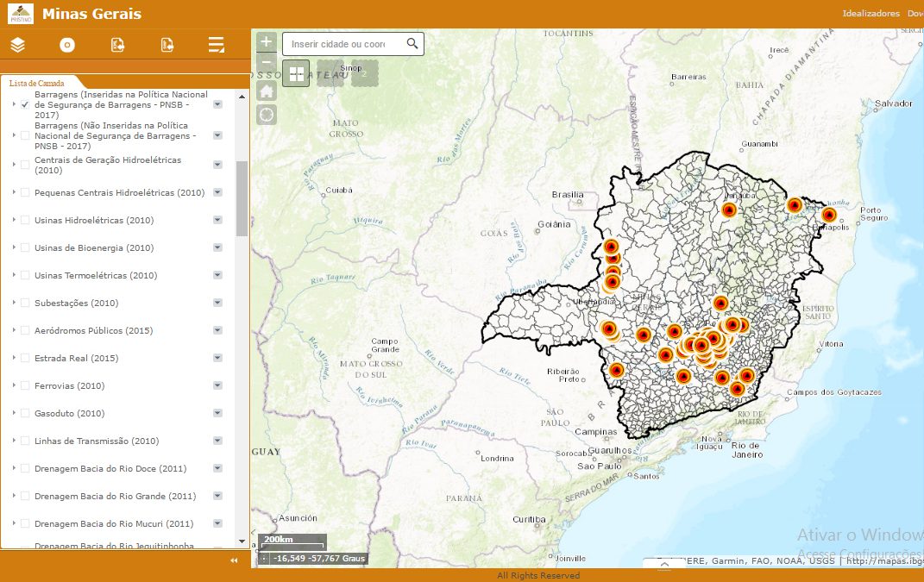924x582 pixels.
Task: Click the Pristino logo in header
Action: click(x=21, y=14)
